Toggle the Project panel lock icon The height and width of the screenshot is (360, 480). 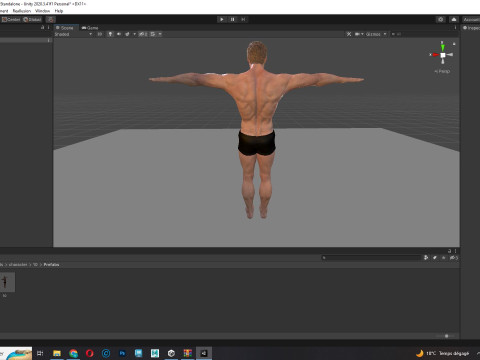point(449,251)
